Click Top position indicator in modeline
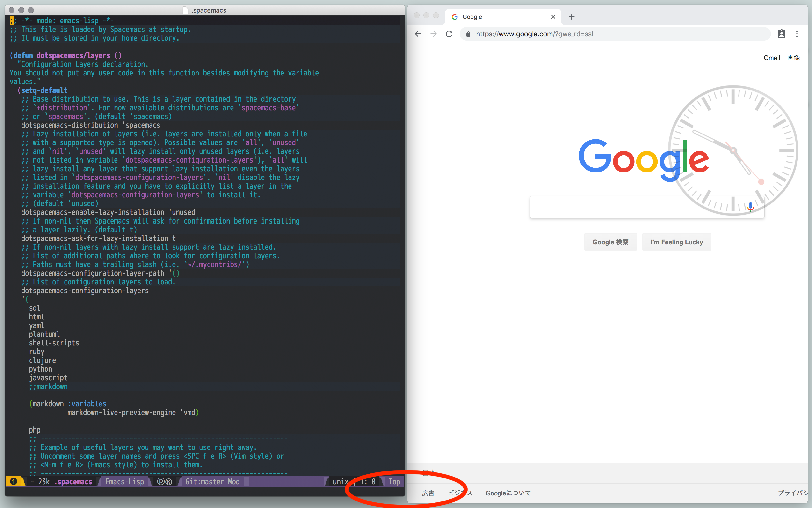This screenshot has height=508, width=812. [394, 481]
